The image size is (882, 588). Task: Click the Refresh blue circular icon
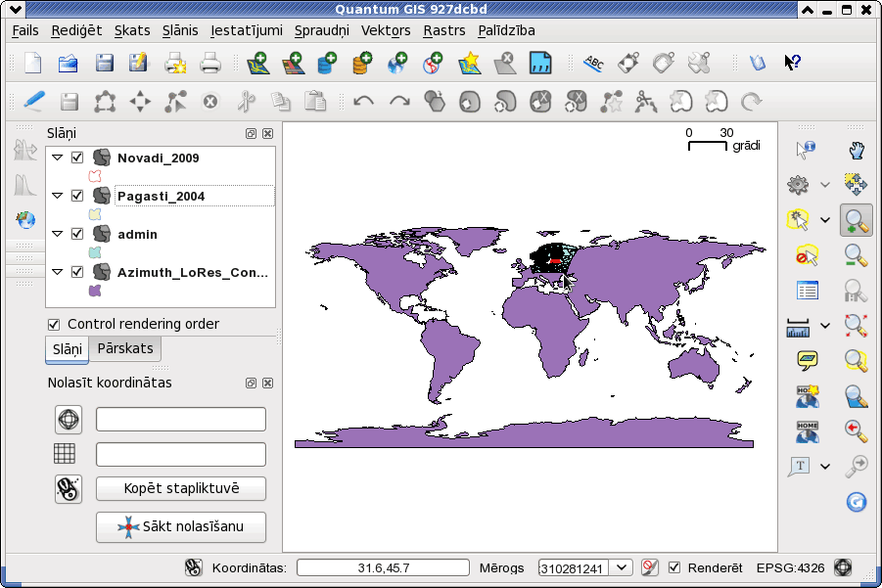tap(857, 502)
